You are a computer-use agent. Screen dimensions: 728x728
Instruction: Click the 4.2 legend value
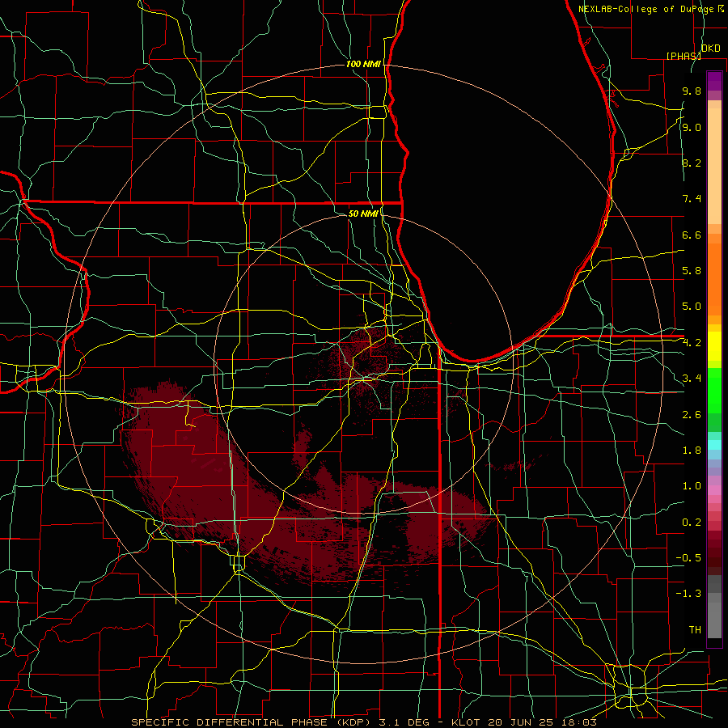[x=692, y=343]
